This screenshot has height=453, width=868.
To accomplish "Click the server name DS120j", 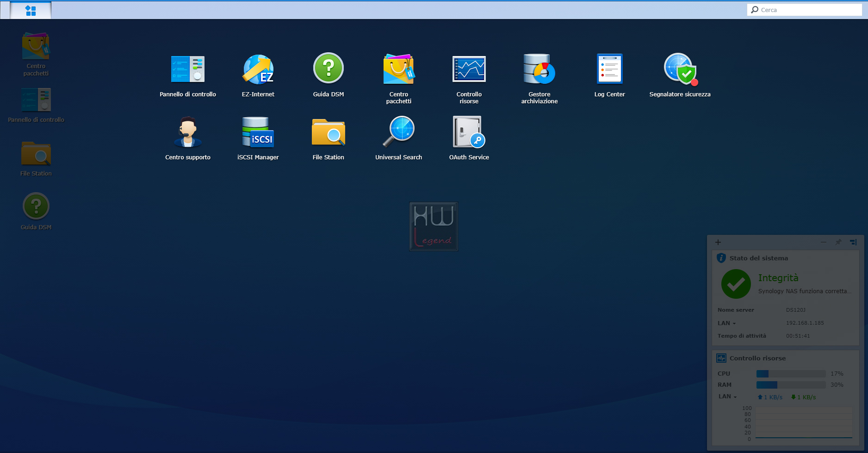I will point(796,310).
